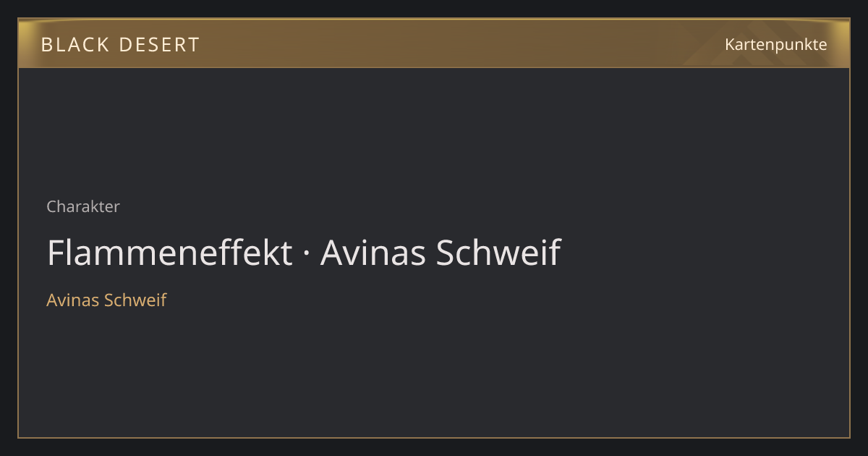Click the word Flammeneffekt in the title
868x456 pixels.
(170, 253)
